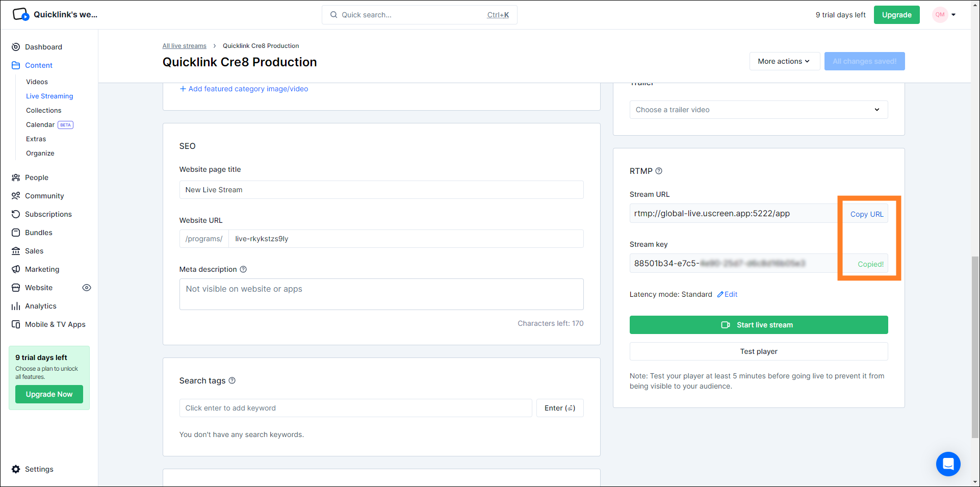The width and height of the screenshot is (980, 487).
Task: Click the Content folder icon
Action: point(16,65)
